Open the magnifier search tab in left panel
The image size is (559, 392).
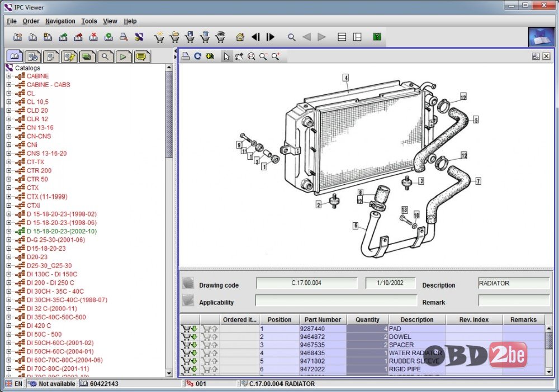click(x=105, y=56)
